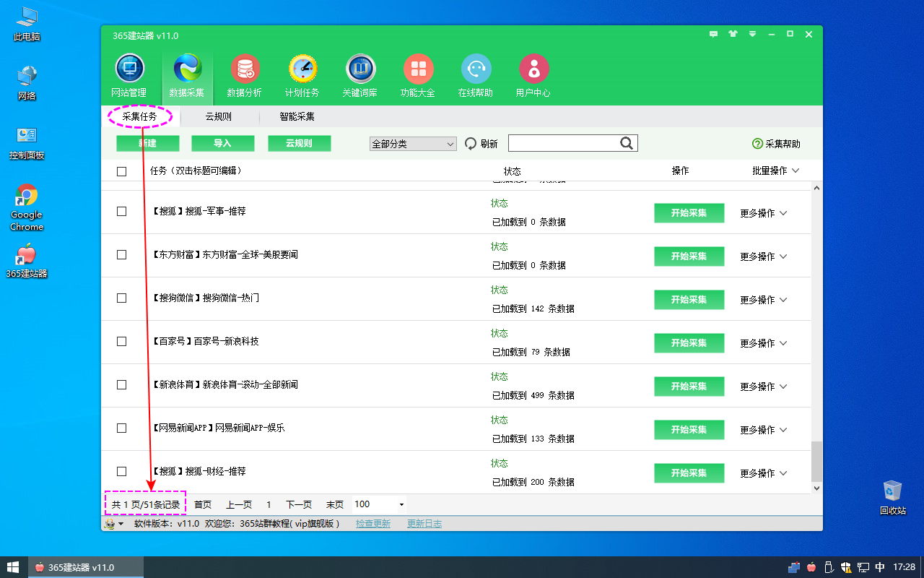The image size is (924, 578).
Task: Click the Windows Security shield tray icon
Action: [846, 567]
